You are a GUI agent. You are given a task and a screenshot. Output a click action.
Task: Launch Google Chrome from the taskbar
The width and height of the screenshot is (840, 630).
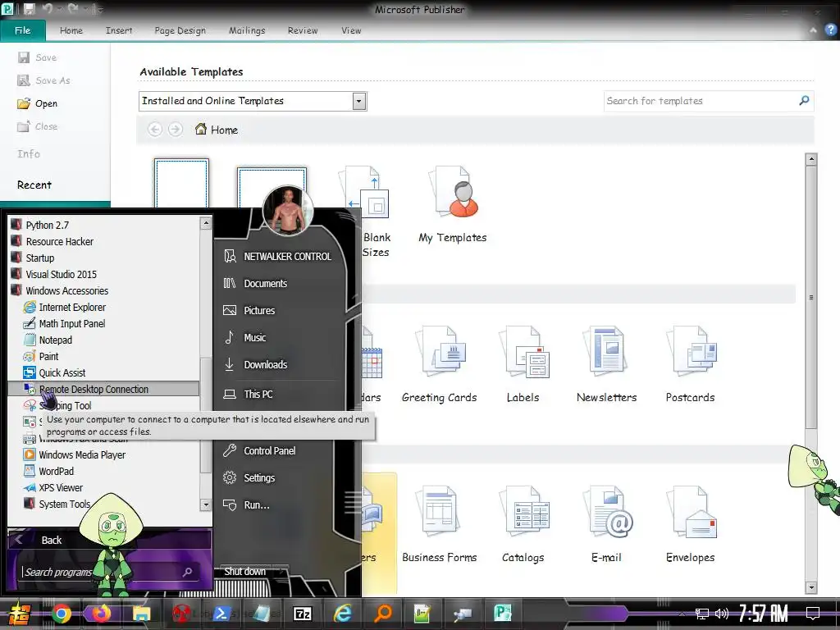tap(62, 614)
